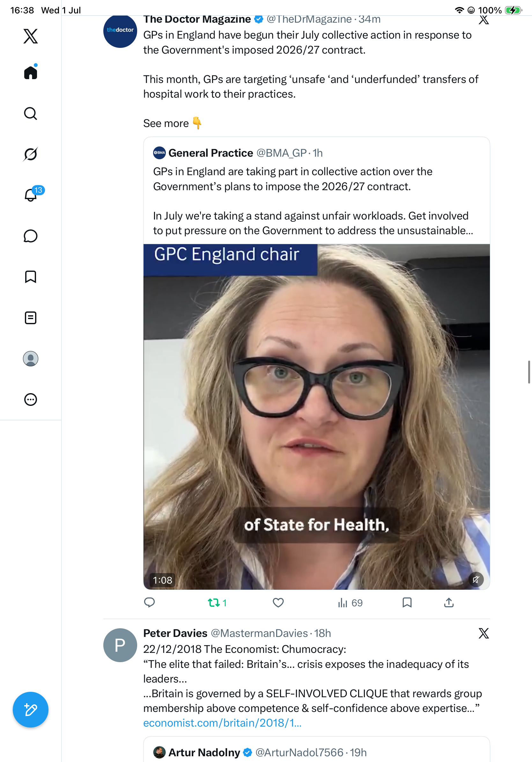The width and height of the screenshot is (532, 762).
Task: Bookmark The Doctor Magazine post
Action: (407, 603)
